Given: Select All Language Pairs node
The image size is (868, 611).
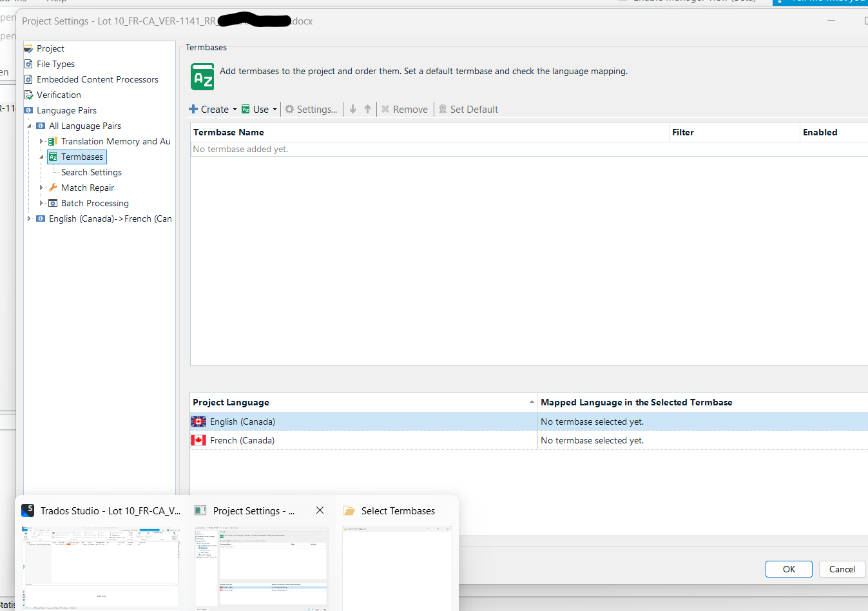Looking at the screenshot, I should [85, 126].
